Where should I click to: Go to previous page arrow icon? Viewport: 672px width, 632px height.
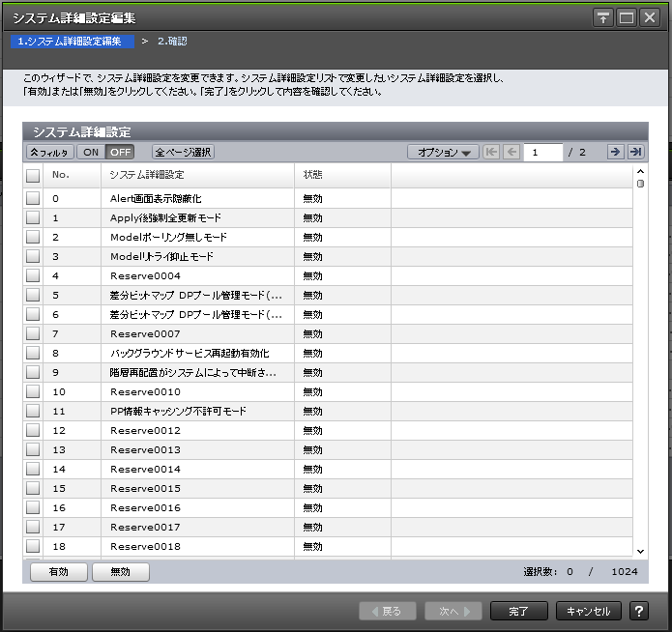[x=511, y=152]
